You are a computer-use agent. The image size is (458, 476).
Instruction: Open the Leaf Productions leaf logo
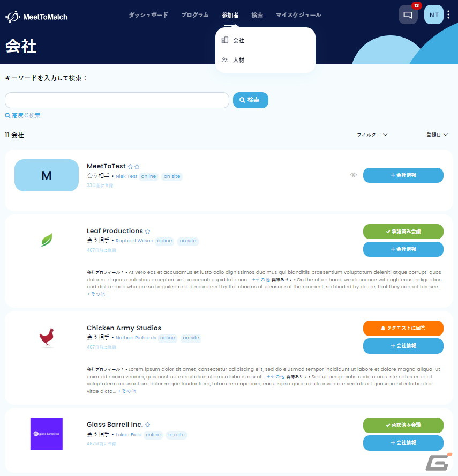click(47, 240)
